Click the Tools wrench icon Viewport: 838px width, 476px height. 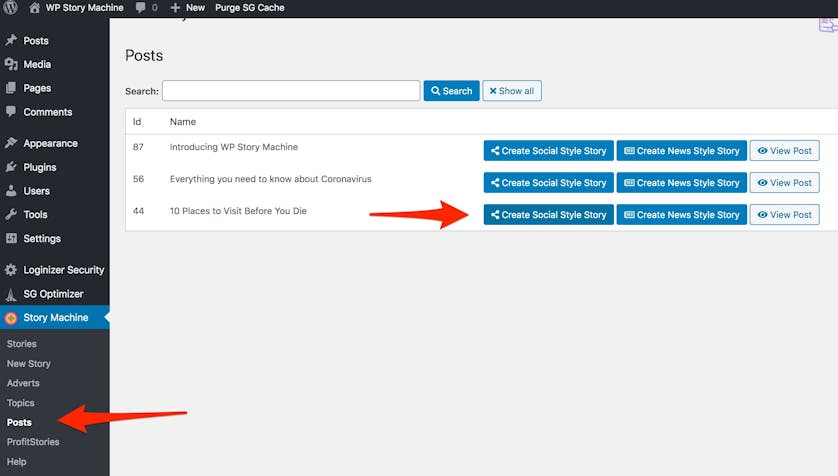coord(11,215)
